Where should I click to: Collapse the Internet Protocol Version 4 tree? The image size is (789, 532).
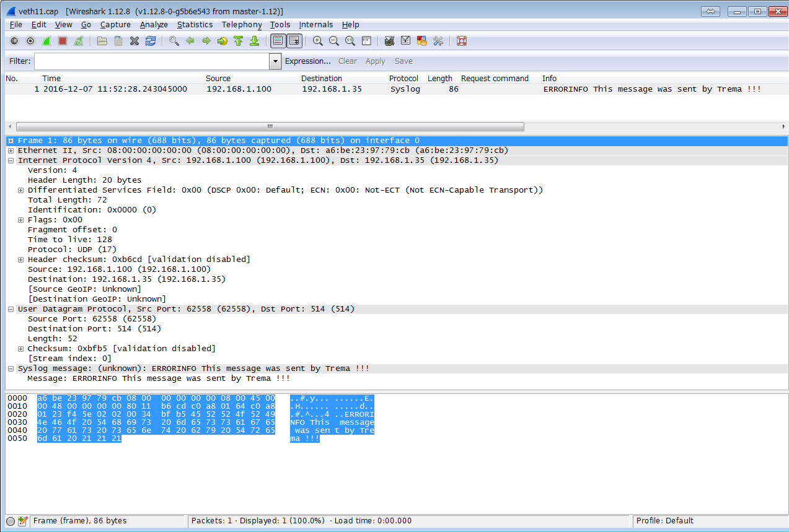(11, 160)
